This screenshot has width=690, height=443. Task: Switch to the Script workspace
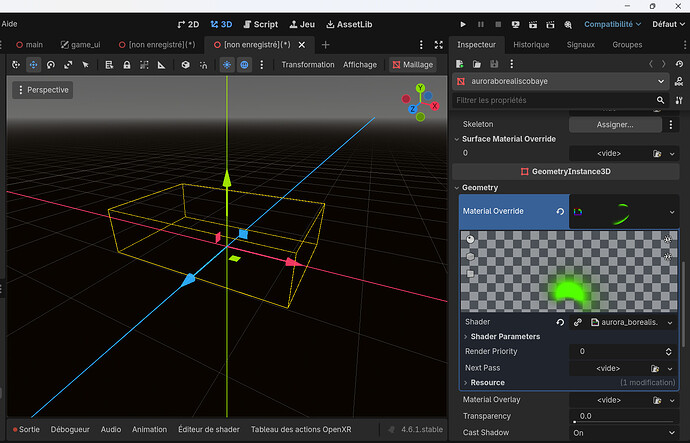259,23
